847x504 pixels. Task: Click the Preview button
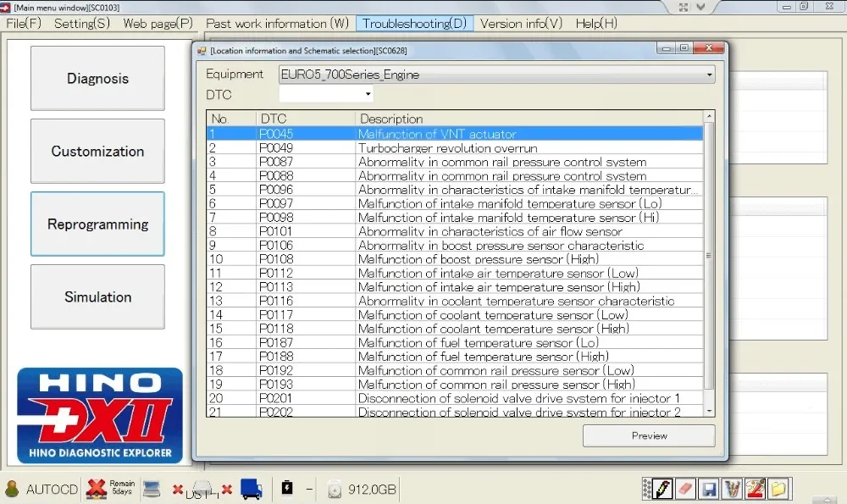648,435
